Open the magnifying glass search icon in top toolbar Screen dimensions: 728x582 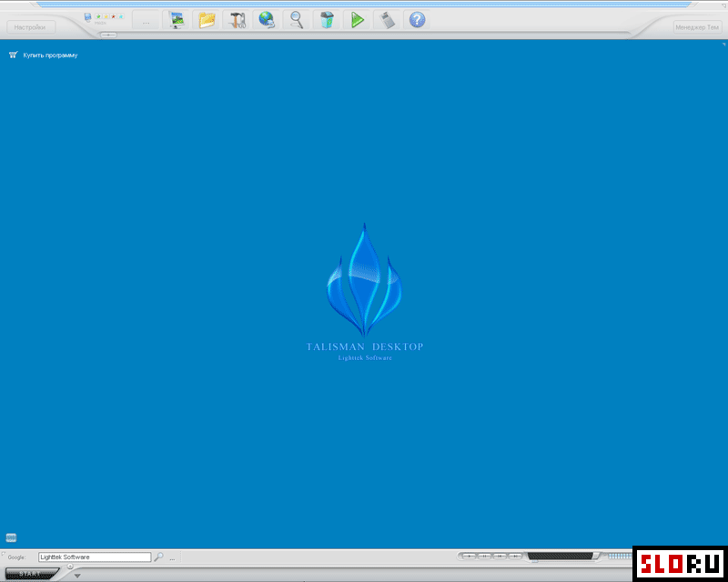pos(297,20)
